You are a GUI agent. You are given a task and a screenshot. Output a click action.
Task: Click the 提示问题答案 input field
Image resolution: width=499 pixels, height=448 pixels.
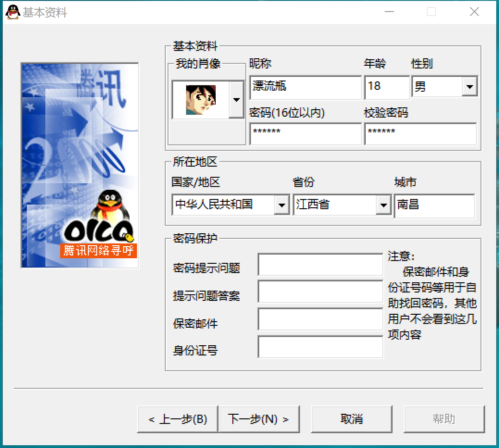click(x=320, y=292)
